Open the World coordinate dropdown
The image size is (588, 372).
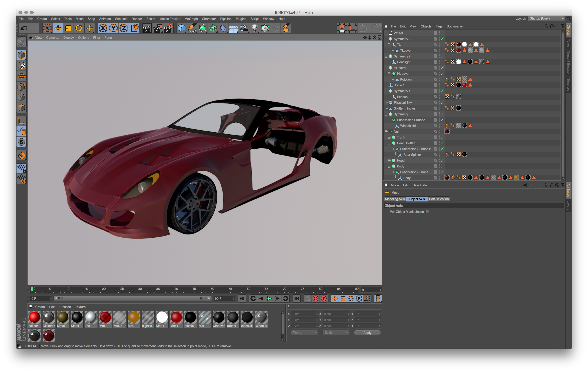click(x=304, y=333)
